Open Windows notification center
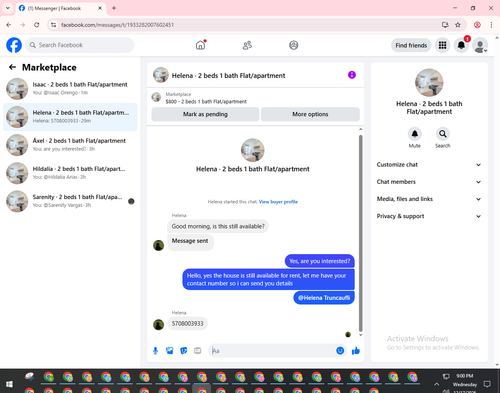The image size is (500, 393). pos(487,384)
